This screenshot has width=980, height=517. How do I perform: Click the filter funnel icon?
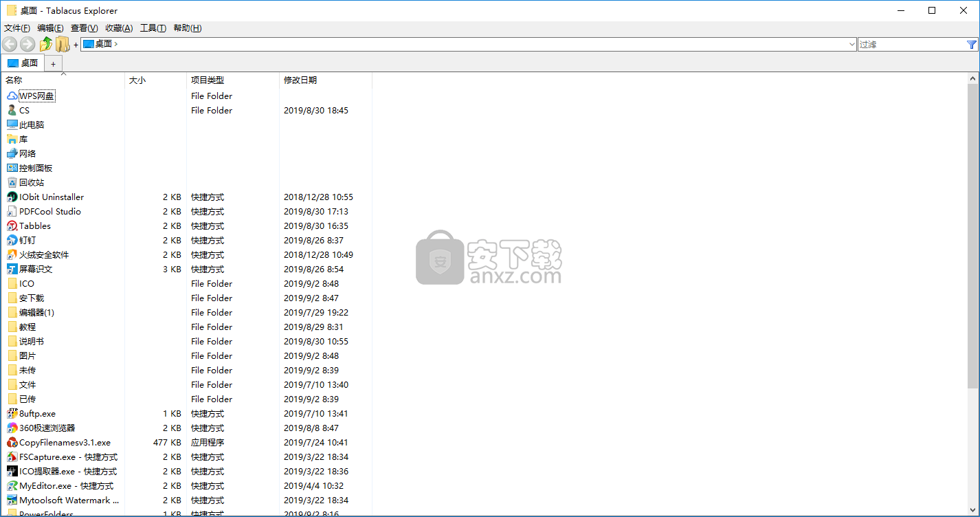(x=972, y=44)
